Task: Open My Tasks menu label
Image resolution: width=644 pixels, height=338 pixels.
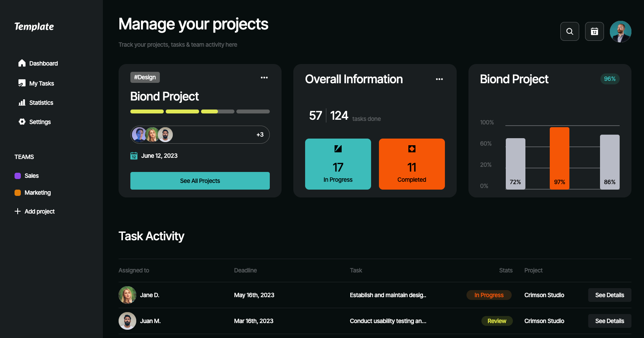Action: (42, 83)
